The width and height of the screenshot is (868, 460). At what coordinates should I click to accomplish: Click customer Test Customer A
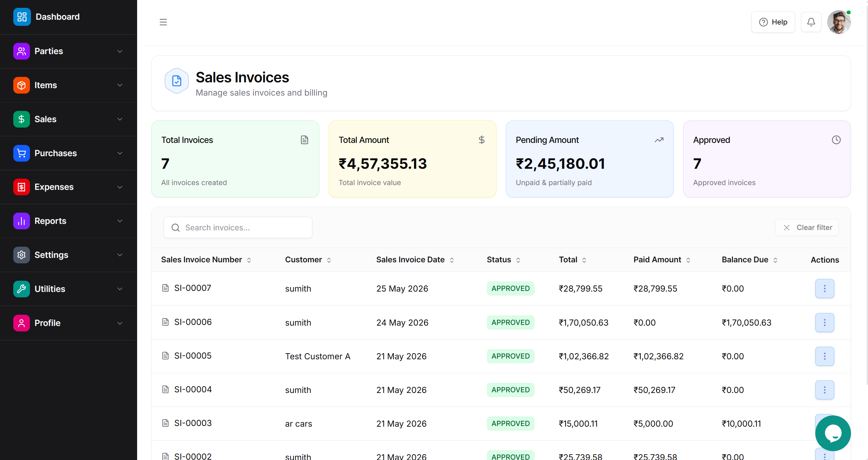(x=318, y=356)
